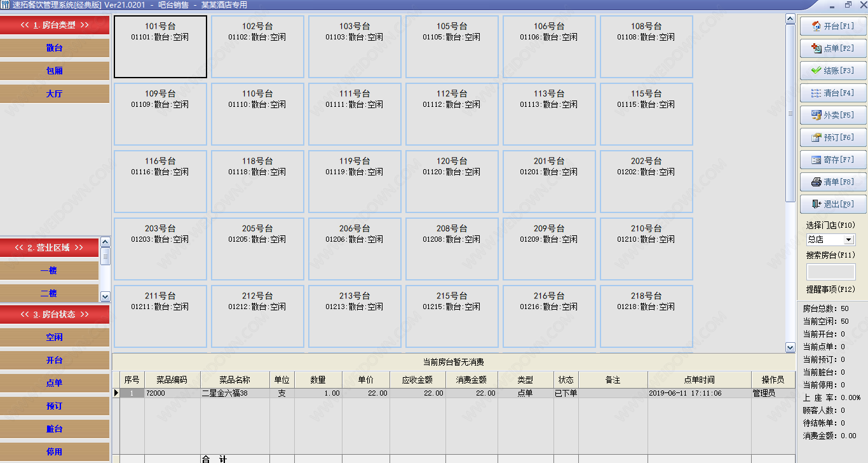Select table 218号台
Viewport: 868px width, 463px height.
(646, 316)
